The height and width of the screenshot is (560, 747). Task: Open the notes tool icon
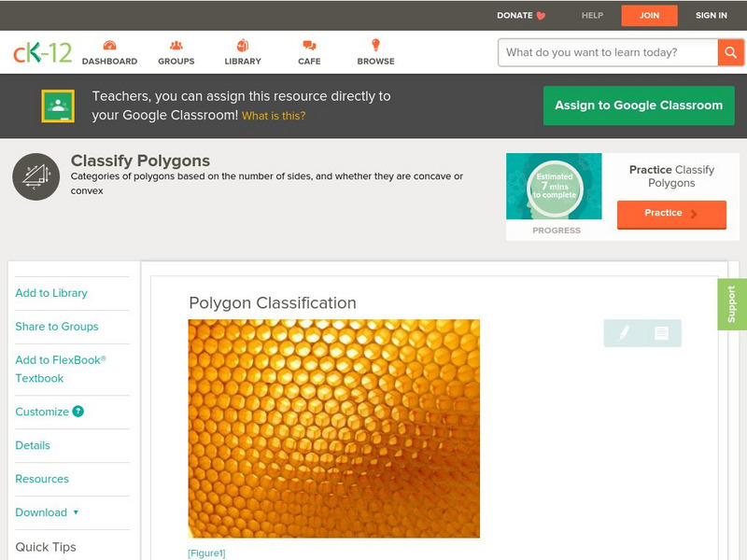(661, 333)
